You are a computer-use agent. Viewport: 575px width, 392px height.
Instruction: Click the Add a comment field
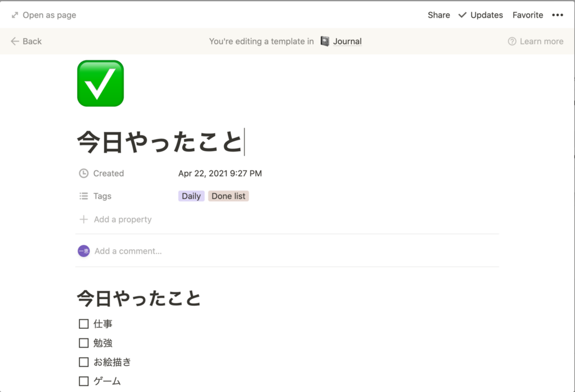click(x=128, y=251)
